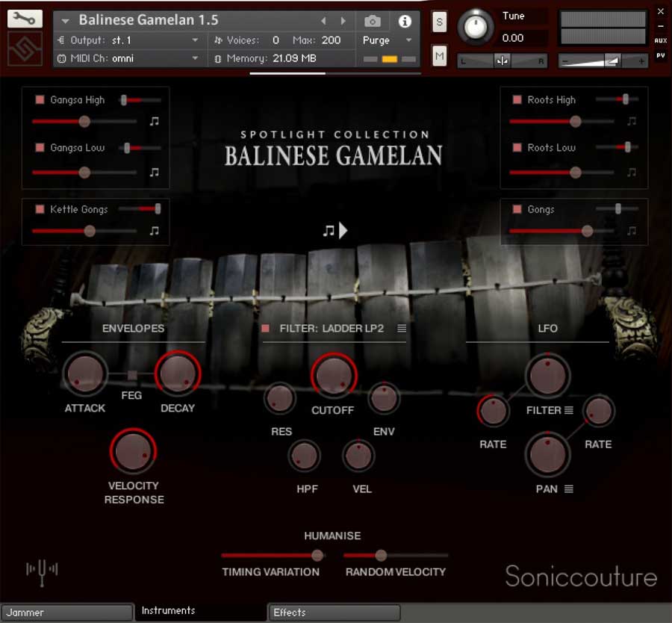672x623 pixels.
Task: Click the Output routing icon
Action: pos(61,40)
